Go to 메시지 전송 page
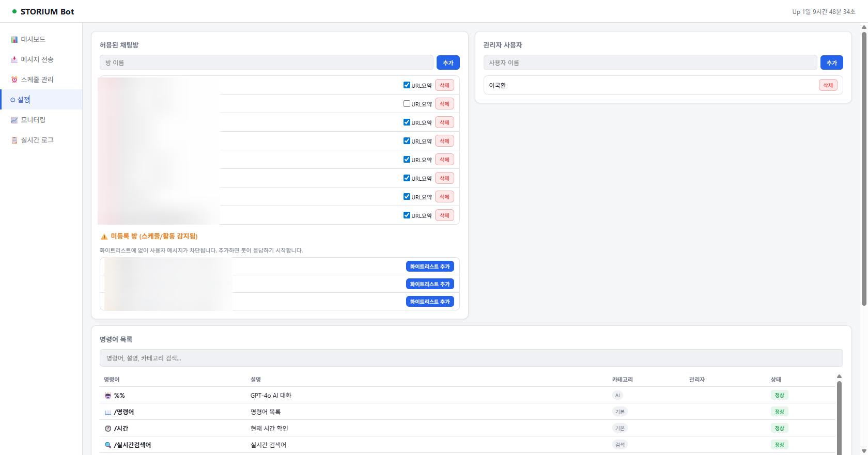The image size is (868, 455). [x=37, y=59]
